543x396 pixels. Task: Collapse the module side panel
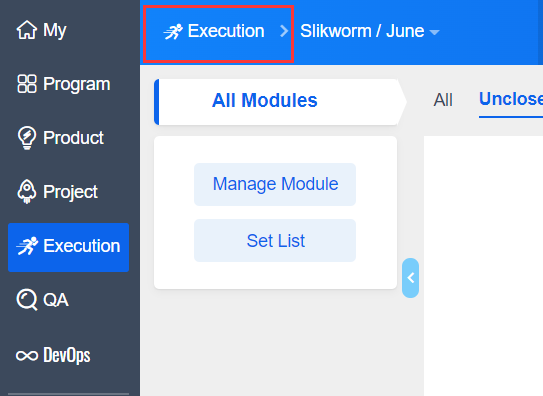click(410, 278)
